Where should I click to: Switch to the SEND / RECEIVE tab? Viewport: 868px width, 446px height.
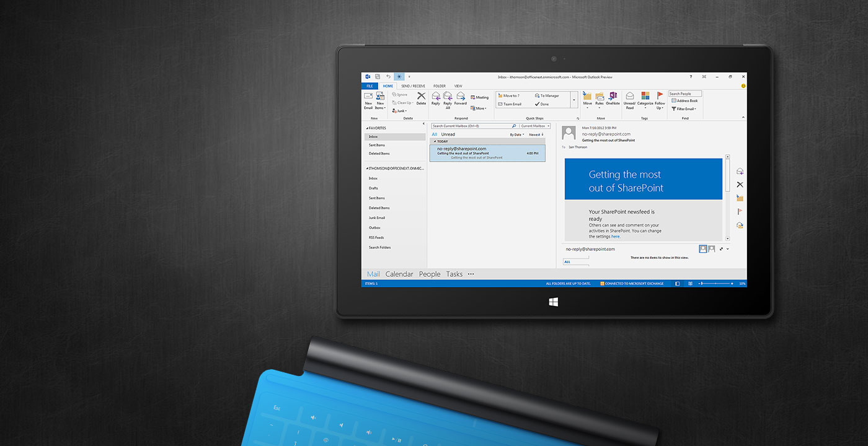coord(413,86)
